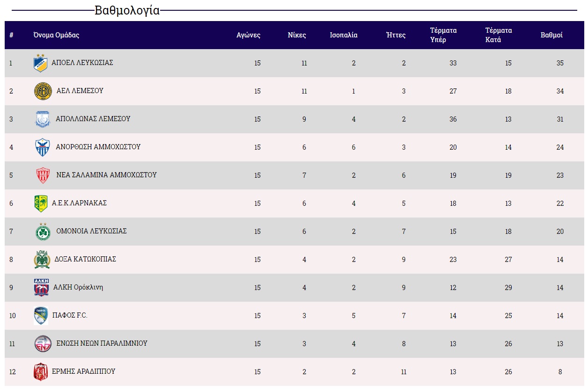Click the Anorthosis Famagusta team crest
The width and height of the screenshot is (588, 392).
(42, 147)
